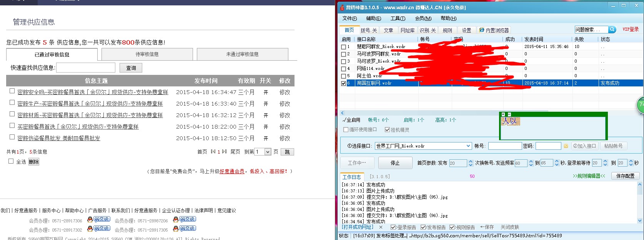Screen dimensions: 644x240
Task: Open the page number dropdown
Action: (268, 152)
